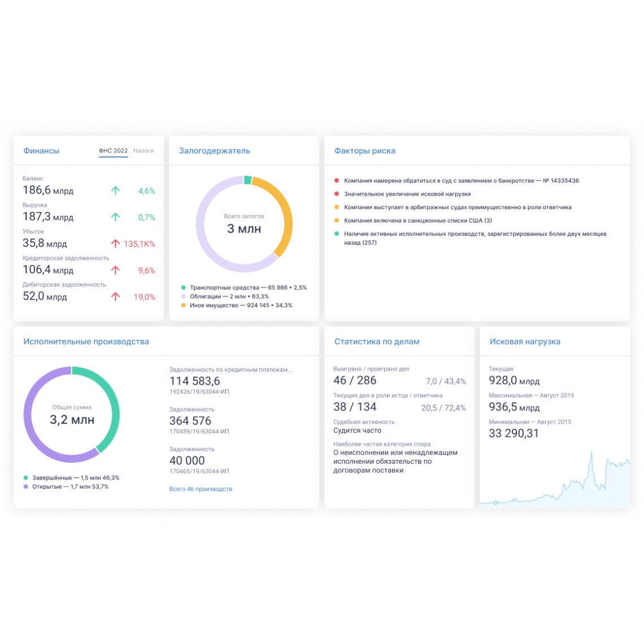The image size is (644, 644).
Task: Click the red arrow for Дебиторская задолженность
Action: (115, 297)
